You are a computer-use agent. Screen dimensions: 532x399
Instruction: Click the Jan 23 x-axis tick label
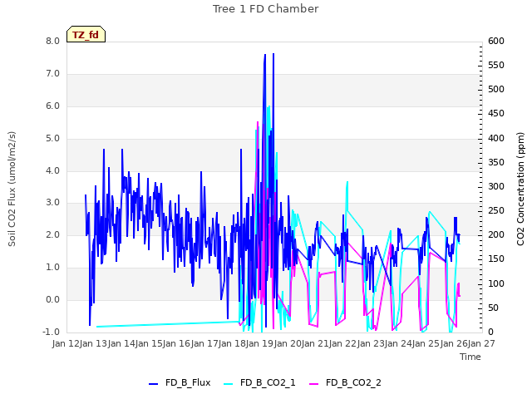(371, 343)
